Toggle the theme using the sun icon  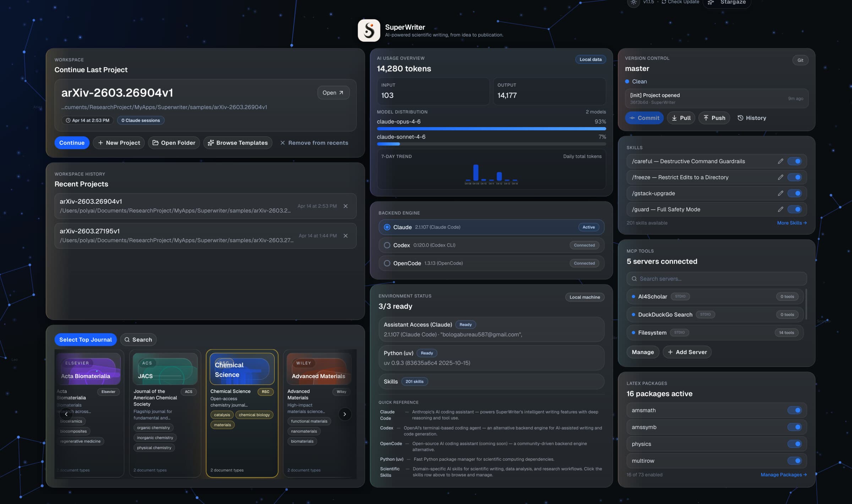pyautogui.click(x=634, y=2)
